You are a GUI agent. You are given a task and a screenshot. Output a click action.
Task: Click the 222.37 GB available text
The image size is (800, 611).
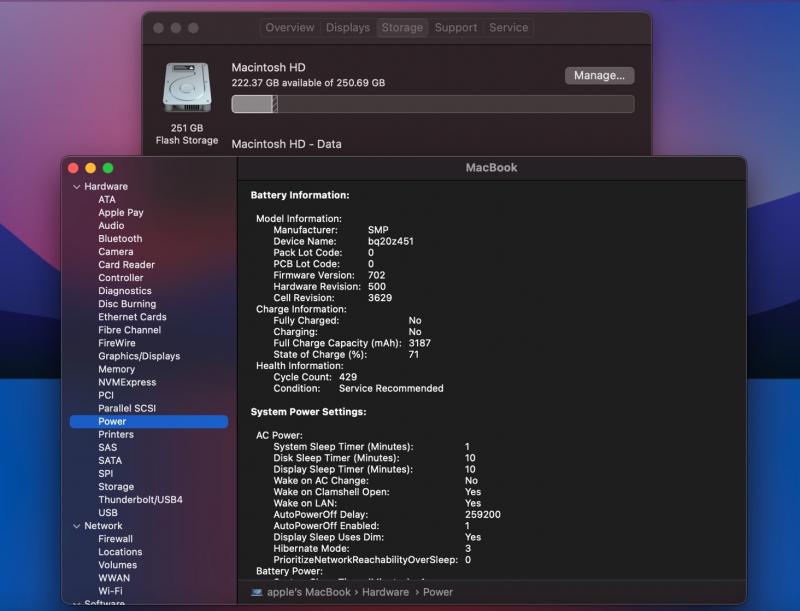pyautogui.click(x=308, y=83)
